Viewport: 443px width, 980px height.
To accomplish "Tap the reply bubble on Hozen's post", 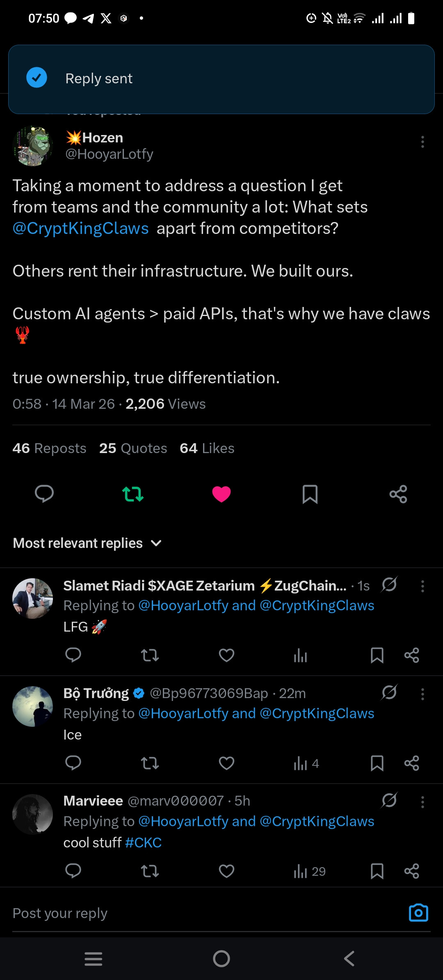I will coord(44,494).
